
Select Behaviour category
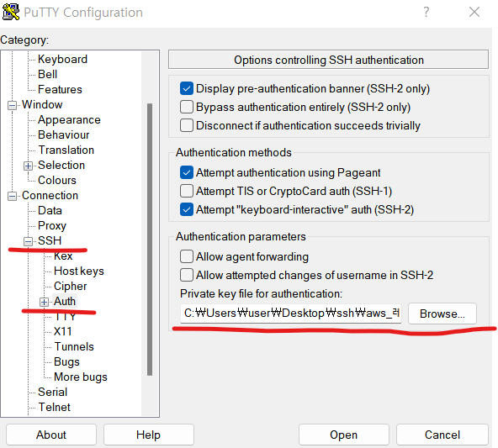point(64,134)
